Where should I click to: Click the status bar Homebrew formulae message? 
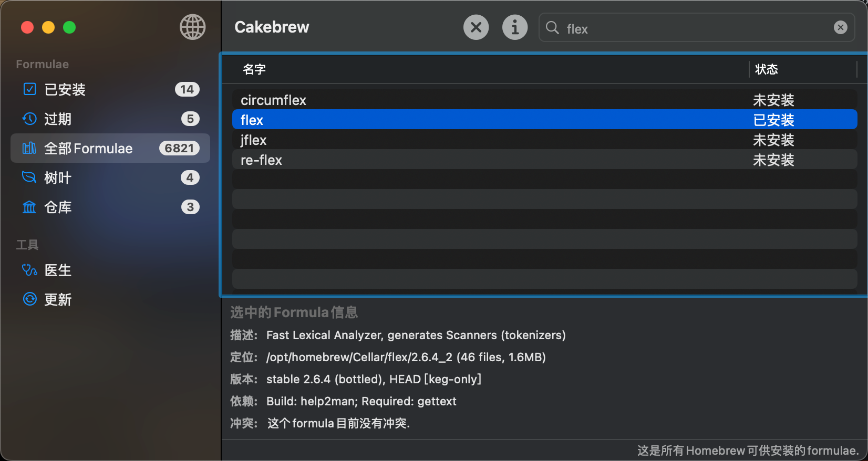click(748, 450)
